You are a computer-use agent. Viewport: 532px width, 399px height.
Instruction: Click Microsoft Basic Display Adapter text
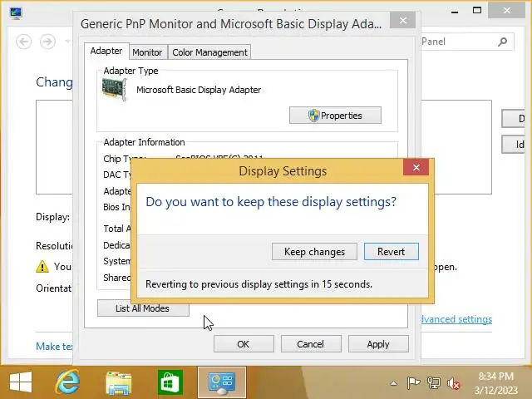[x=199, y=90]
